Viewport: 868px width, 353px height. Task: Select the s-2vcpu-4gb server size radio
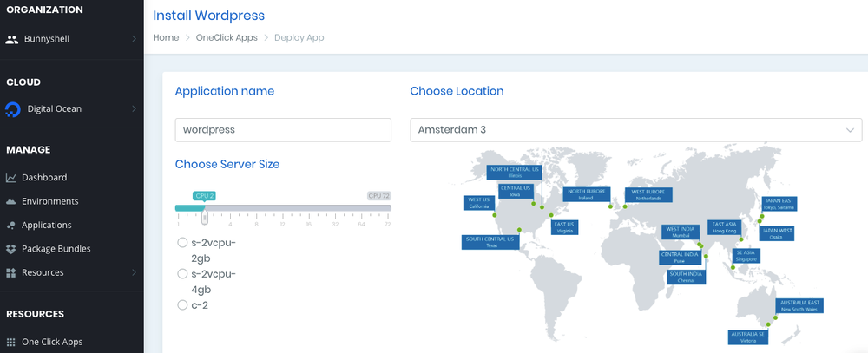[182, 273]
